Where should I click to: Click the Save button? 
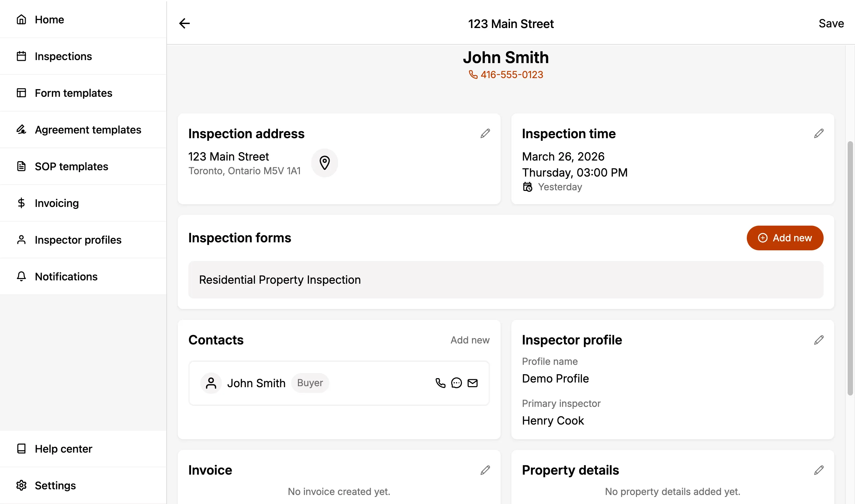pyautogui.click(x=831, y=23)
